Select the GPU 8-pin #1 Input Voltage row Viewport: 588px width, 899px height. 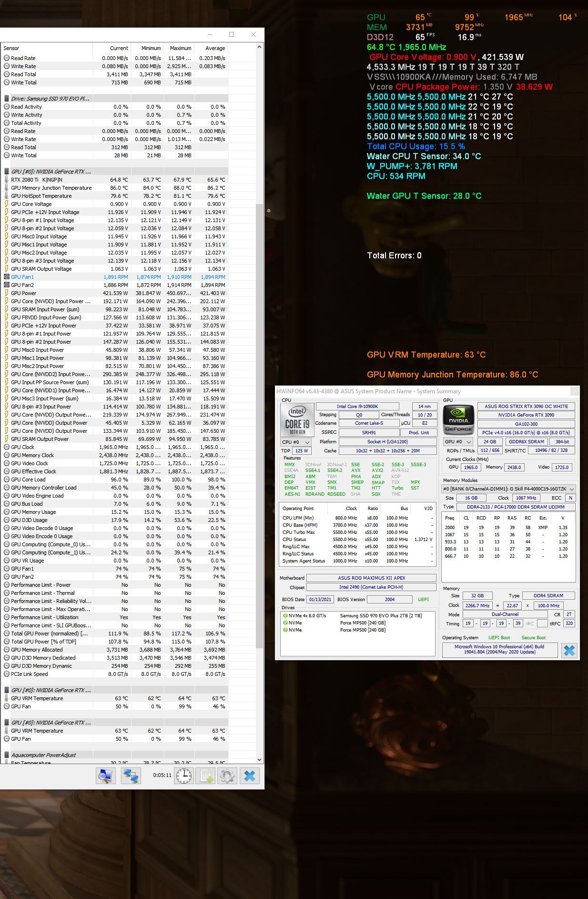[x=114, y=220]
